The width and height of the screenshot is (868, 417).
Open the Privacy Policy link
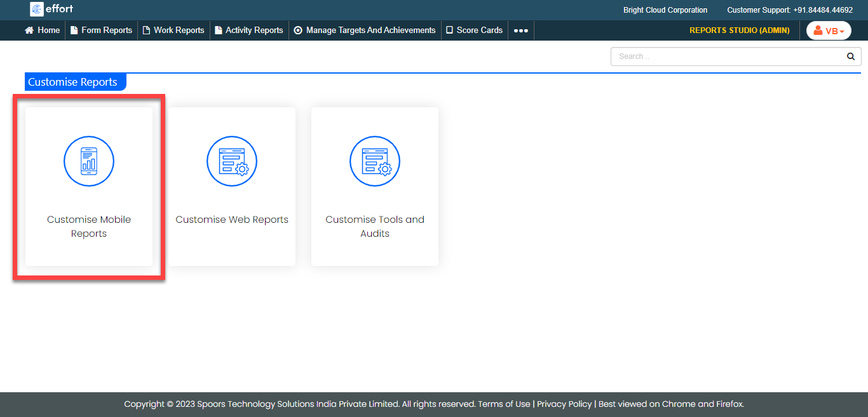[564, 404]
